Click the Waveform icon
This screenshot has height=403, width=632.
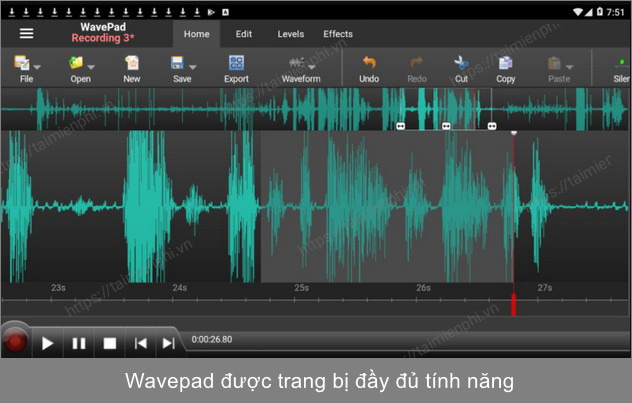[297, 63]
